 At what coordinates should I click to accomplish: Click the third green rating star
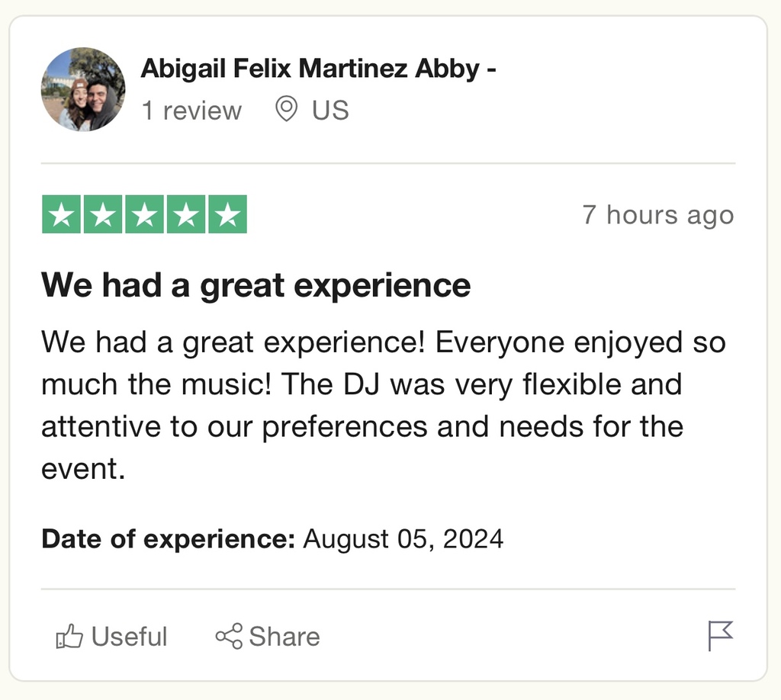click(x=144, y=214)
